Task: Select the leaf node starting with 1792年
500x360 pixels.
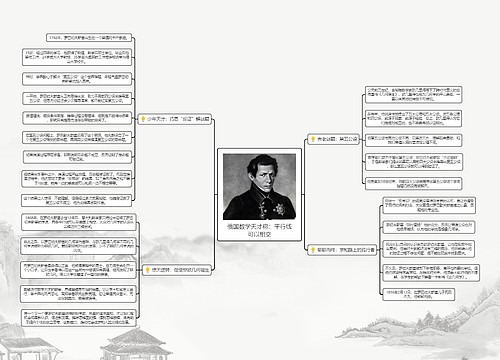Action: coord(89,38)
